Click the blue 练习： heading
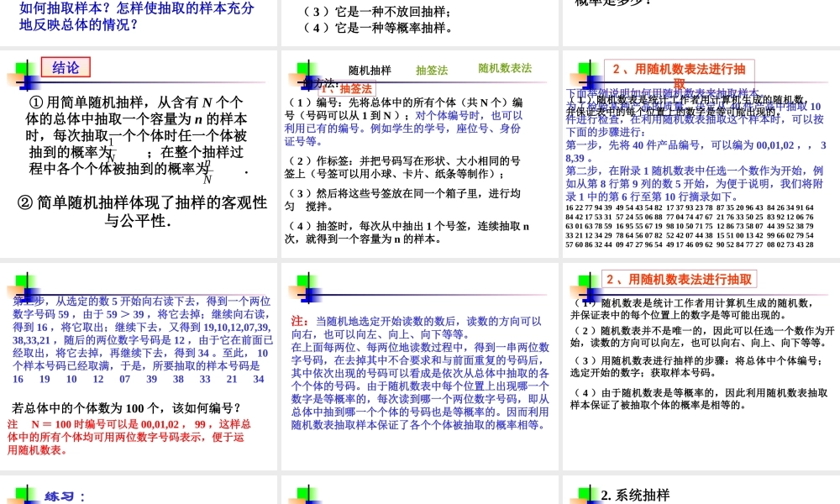Screen dimensions: 840x504 (x=65, y=496)
